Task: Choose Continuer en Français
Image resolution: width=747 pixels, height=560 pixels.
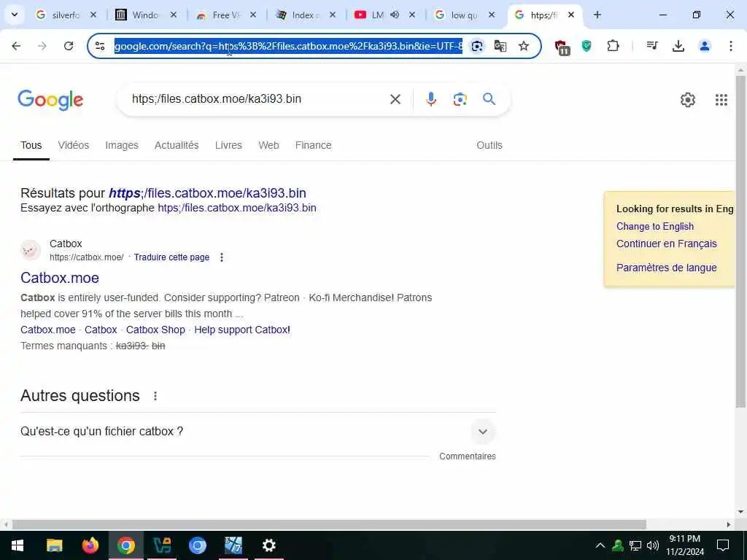Action: click(x=667, y=244)
